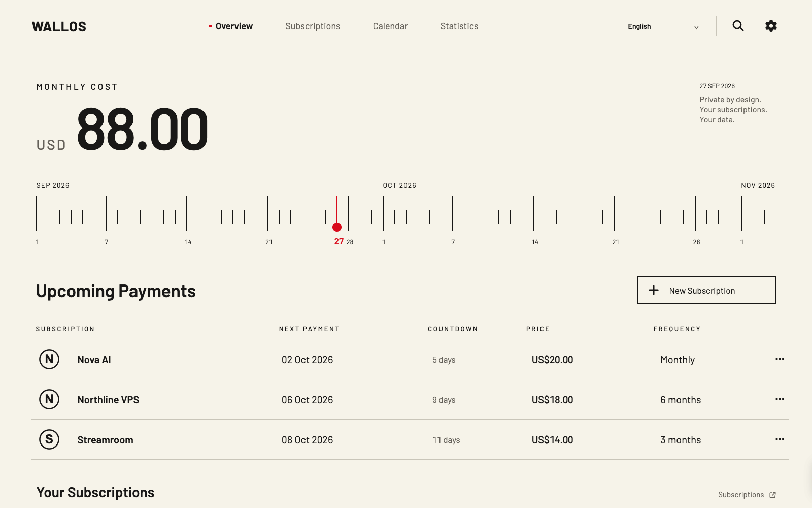812x508 pixels.
Task: Click the US$14.00 price
Action: pos(552,440)
